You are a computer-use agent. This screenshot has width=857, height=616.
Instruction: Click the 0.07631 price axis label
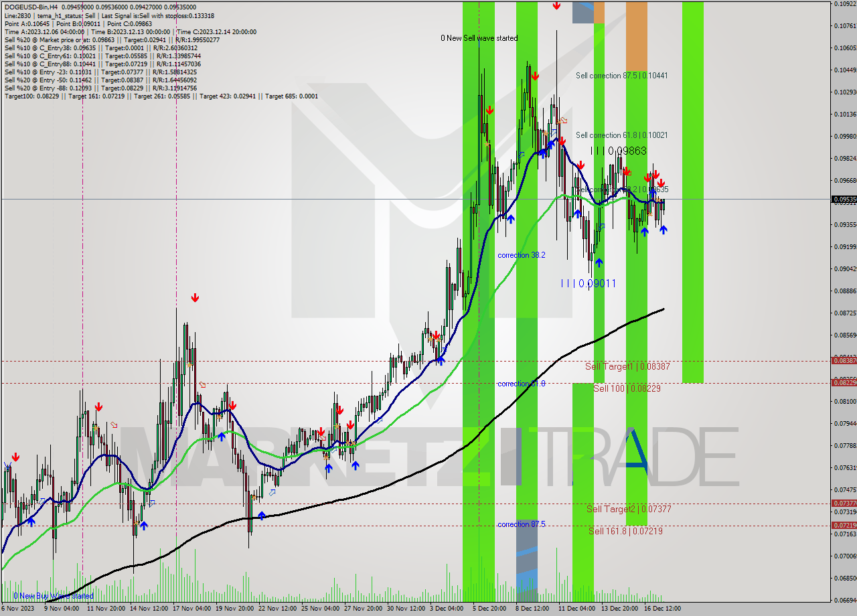pos(845,467)
